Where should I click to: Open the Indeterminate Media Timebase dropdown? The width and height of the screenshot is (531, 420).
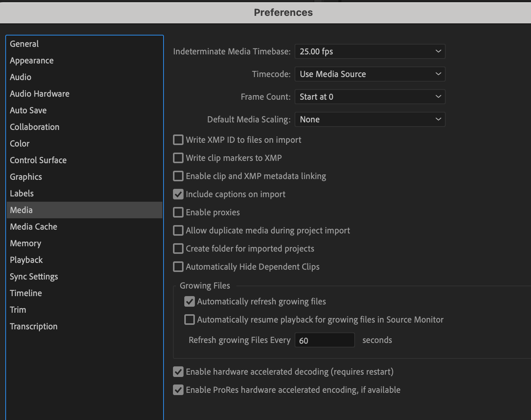tap(370, 51)
